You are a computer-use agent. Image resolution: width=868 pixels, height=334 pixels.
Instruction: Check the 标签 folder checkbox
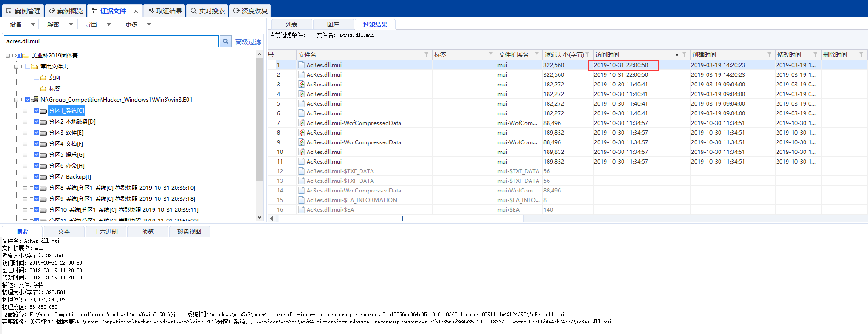tap(37, 88)
